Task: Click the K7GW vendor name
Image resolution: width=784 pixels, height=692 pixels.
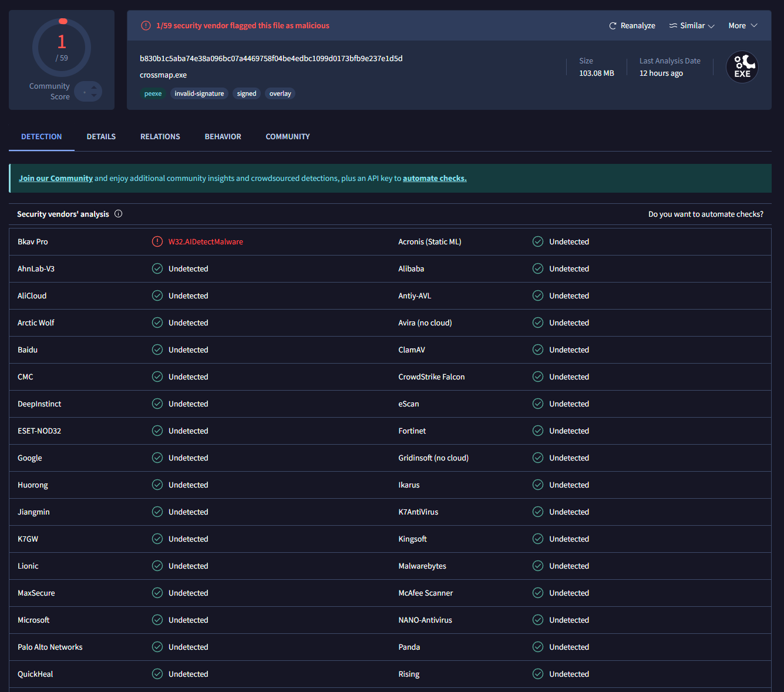Action: 28,539
